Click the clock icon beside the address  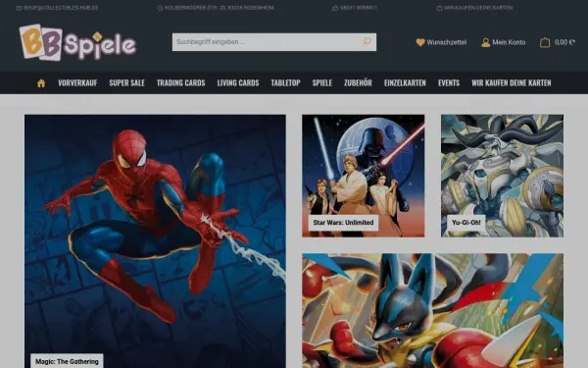click(160, 8)
